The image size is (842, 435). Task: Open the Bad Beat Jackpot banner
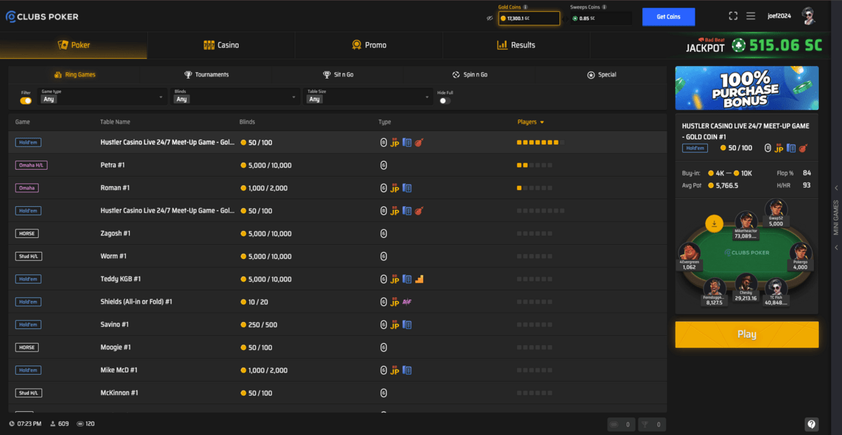click(x=753, y=45)
